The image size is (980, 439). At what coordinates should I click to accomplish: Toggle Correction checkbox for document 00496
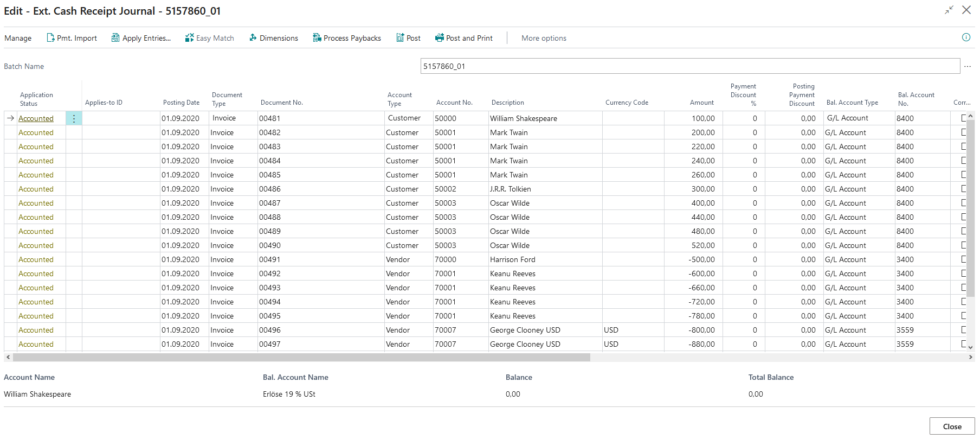point(964,329)
